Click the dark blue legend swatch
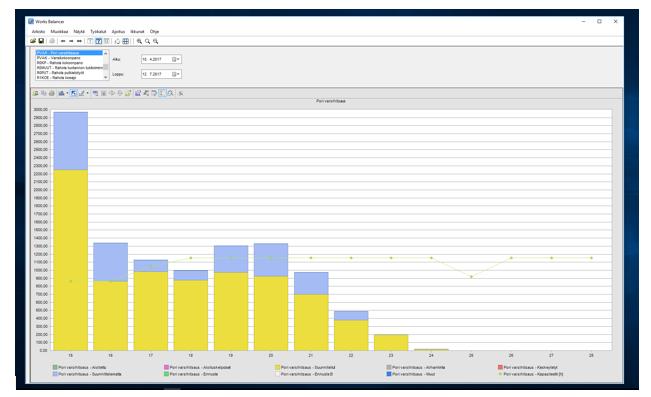Viewport: 651px width, 397px height. 389,374
